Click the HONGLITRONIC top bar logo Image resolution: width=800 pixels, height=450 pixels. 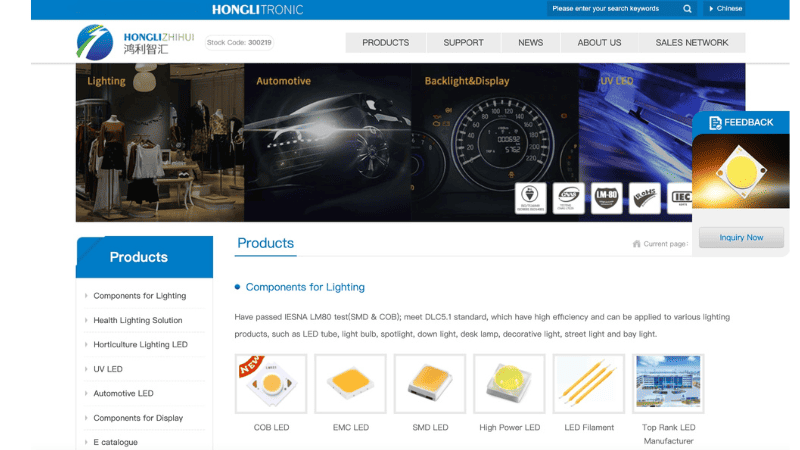(x=258, y=10)
